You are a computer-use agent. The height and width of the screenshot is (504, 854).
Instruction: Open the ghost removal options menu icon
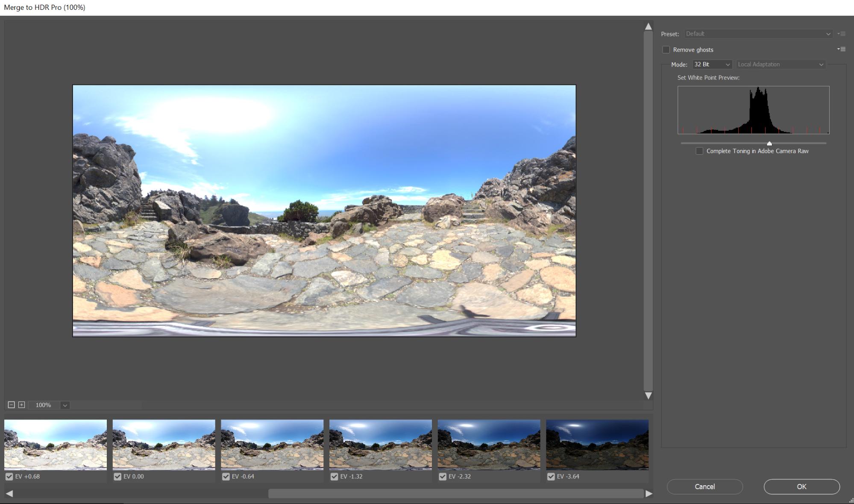(841, 49)
